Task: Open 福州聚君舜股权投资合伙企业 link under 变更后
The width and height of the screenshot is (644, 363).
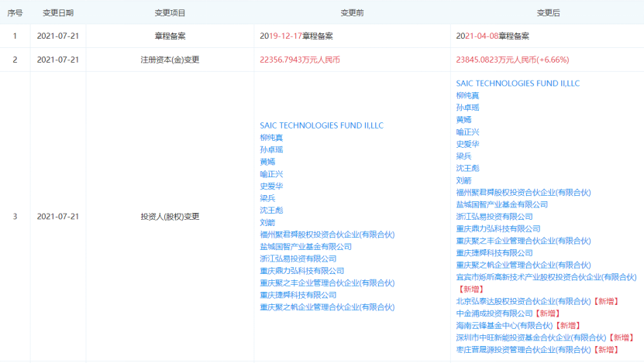Action: pyautogui.click(x=523, y=193)
